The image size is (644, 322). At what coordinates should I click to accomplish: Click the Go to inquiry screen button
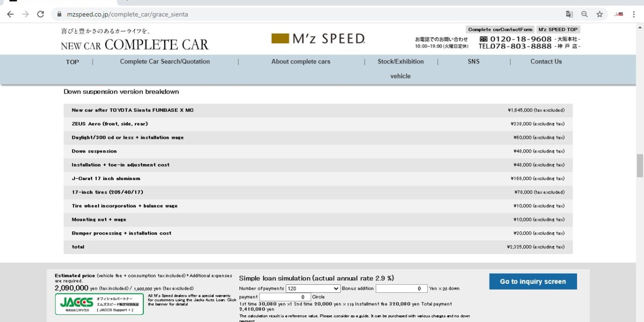point(533,282)
